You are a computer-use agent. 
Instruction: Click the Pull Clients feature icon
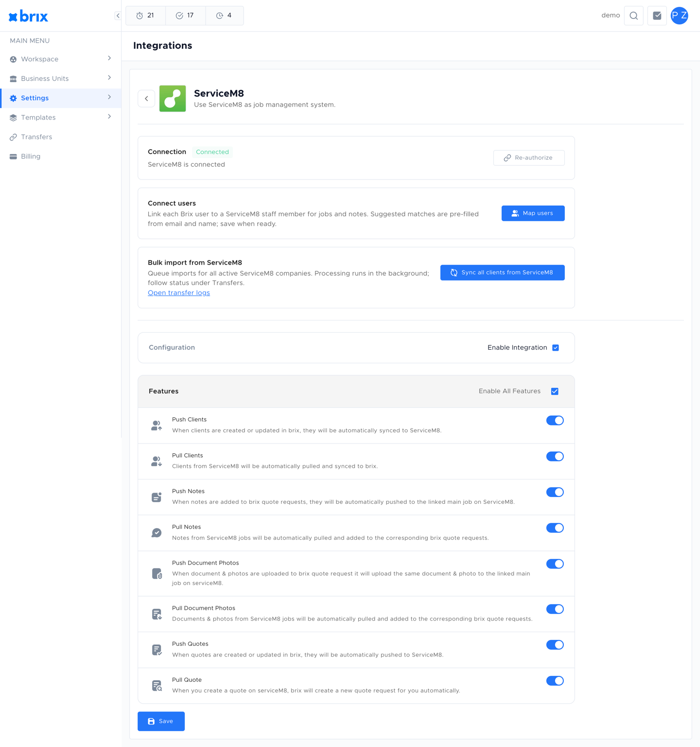pos(157,462)
